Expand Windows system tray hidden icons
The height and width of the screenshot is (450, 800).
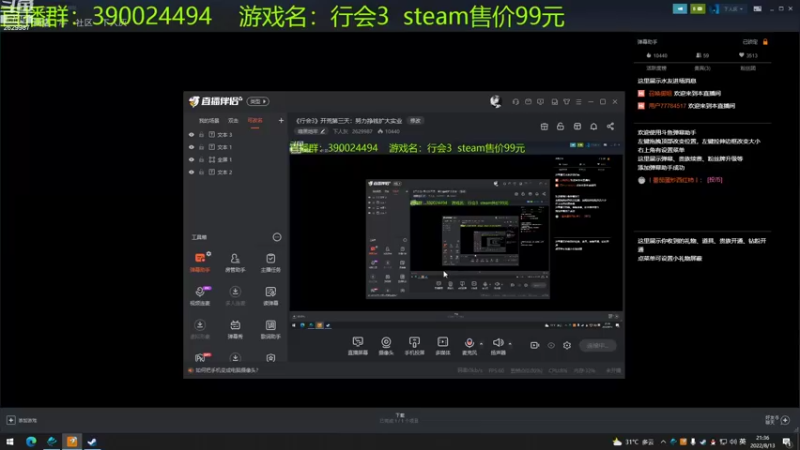(663, 442)
